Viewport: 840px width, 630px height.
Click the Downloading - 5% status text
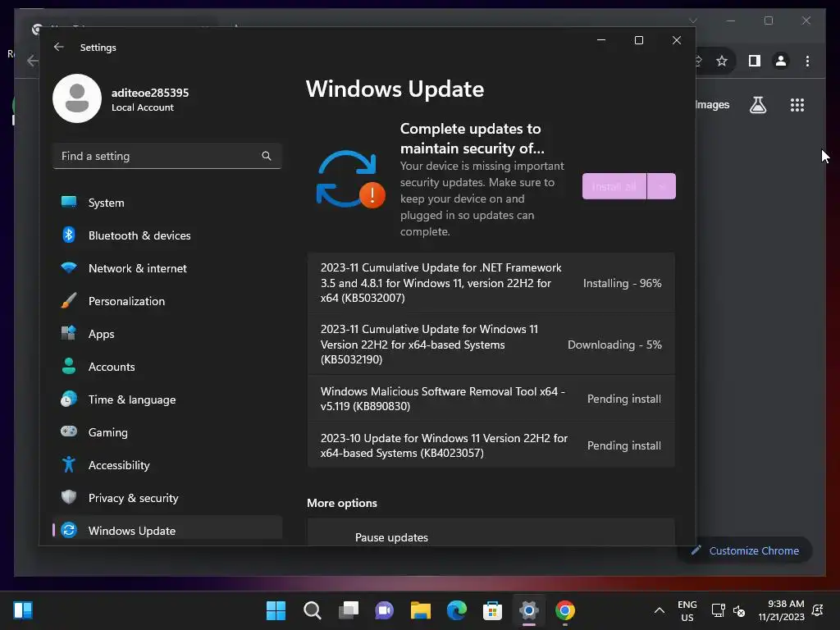point(614,345)
